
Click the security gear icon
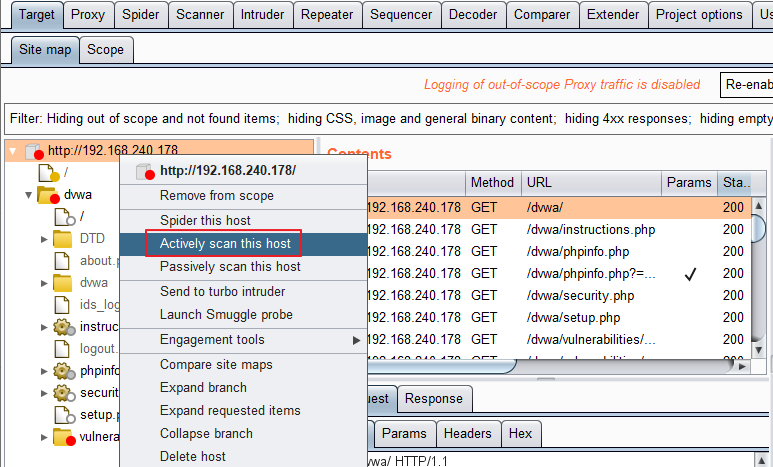click(x=64, y=393)
